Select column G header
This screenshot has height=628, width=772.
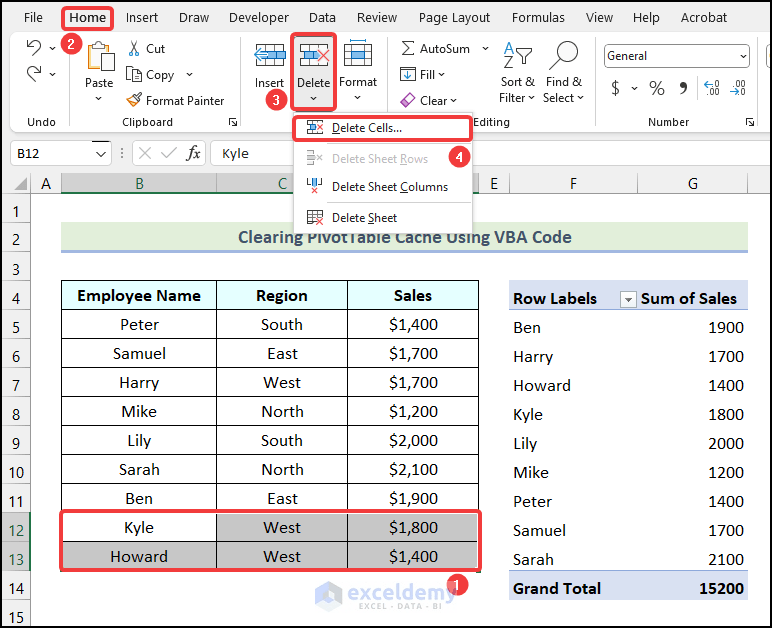(x=692, y=184)
